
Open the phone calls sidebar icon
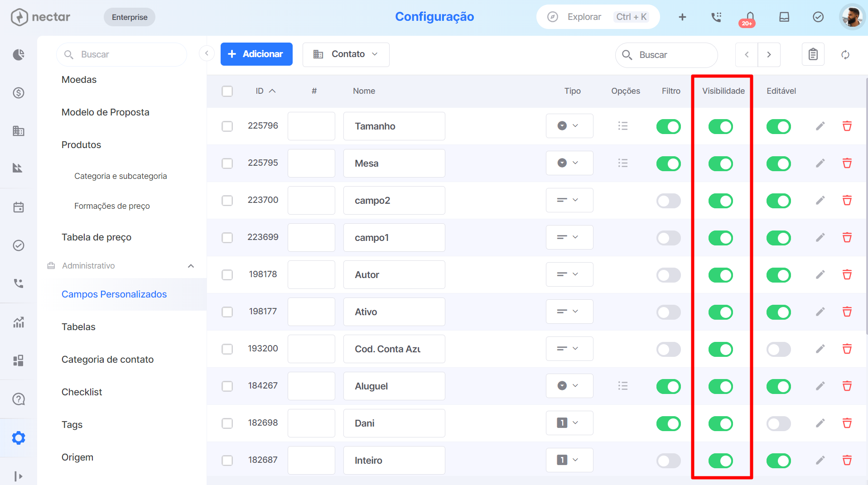tap(19, 283)
